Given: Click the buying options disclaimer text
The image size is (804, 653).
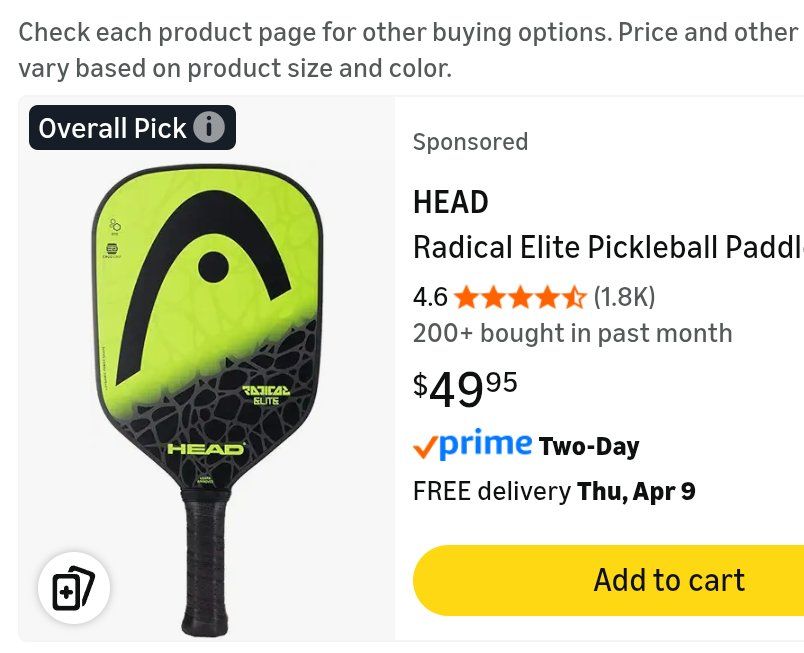Looking at the screenshot, I should click(408, 50).
